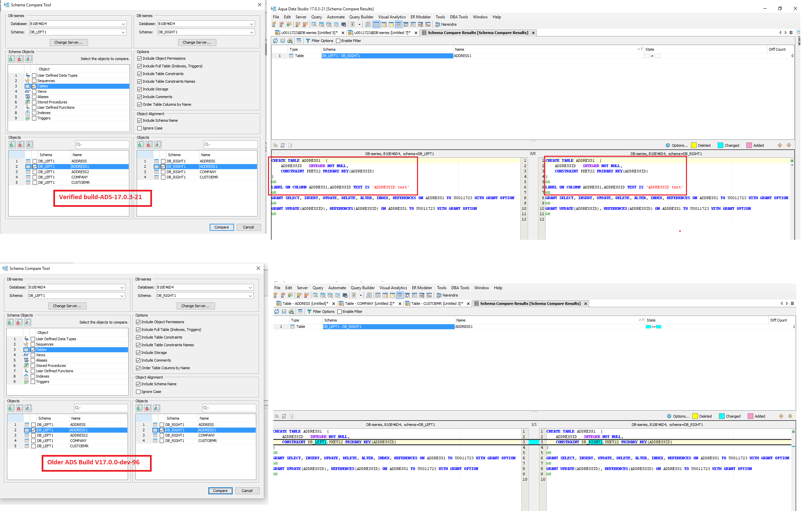The width and height of the screenshot is (812, 511).
Task: Click the refresh icon in upper results toolbar
Action: point(275,41)
